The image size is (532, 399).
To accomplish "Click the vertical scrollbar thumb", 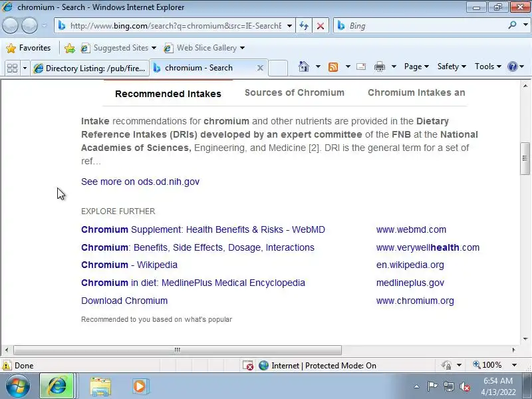I will coord(525,158).
